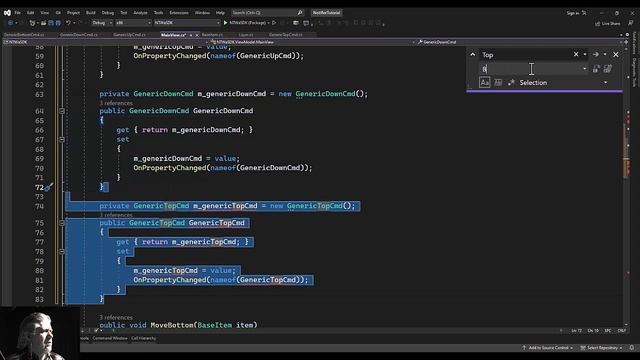
Task: Click the Replace text field
Action: pos(531,69)
